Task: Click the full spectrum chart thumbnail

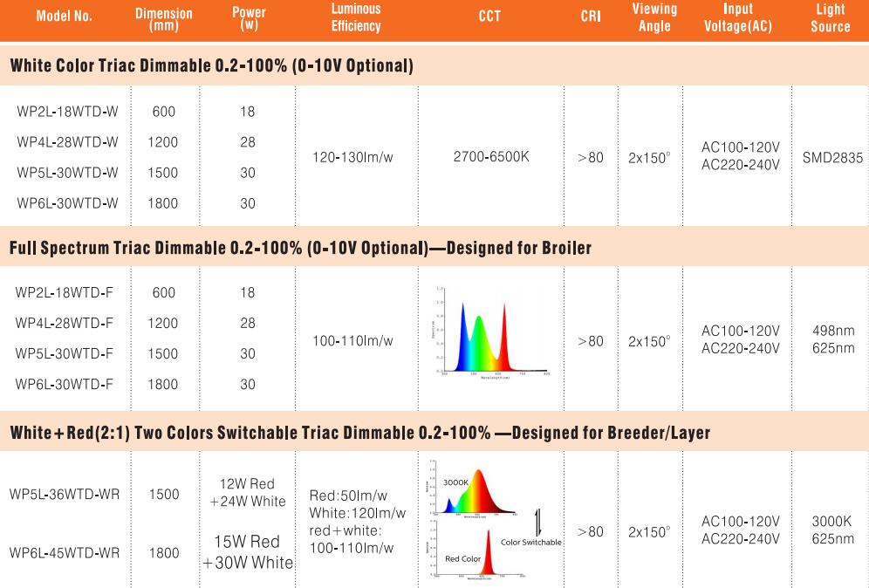Action: click(x=491, y=333)
